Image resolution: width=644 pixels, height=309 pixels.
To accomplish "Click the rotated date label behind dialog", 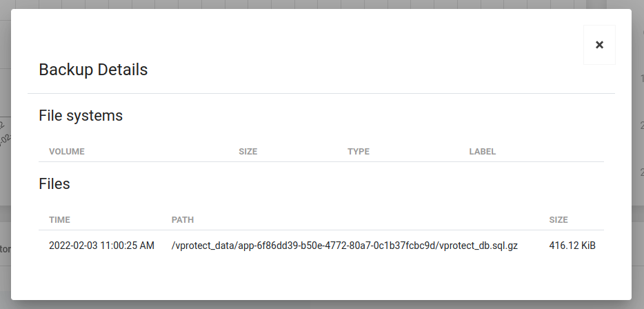I will 4,132.
